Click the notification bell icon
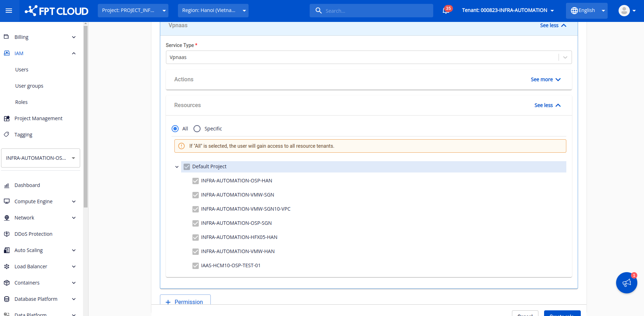 (446, 11)
